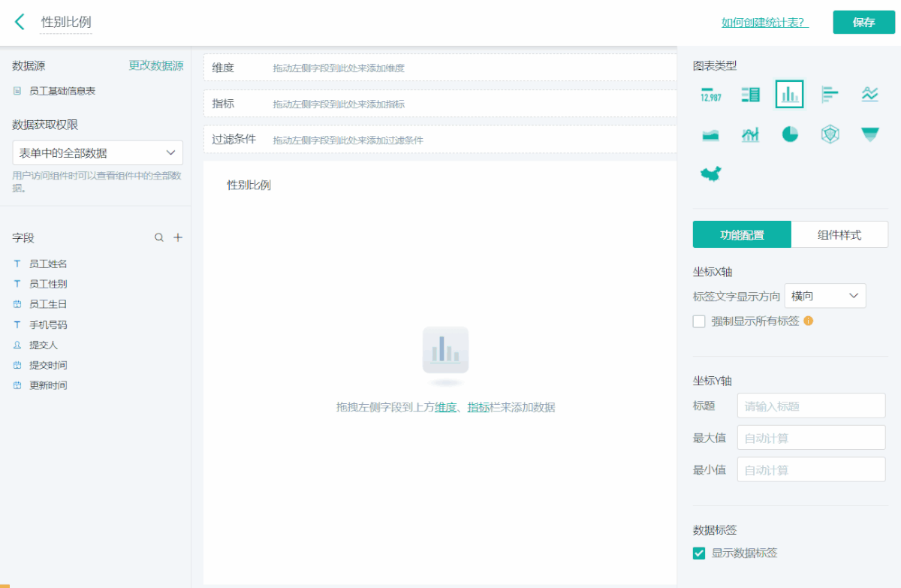The width and height of the screenshot is (901, 588).
Task: Select the area chart type
Action: 710,134
